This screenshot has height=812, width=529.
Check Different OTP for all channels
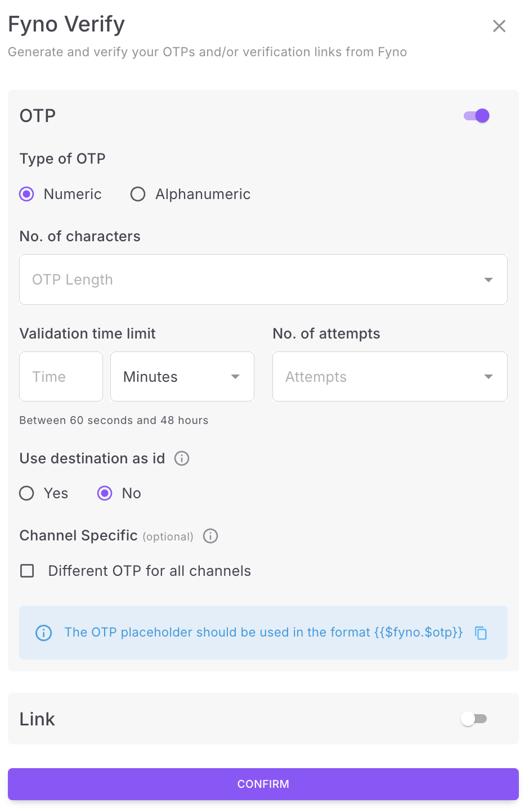click(27, 571)
